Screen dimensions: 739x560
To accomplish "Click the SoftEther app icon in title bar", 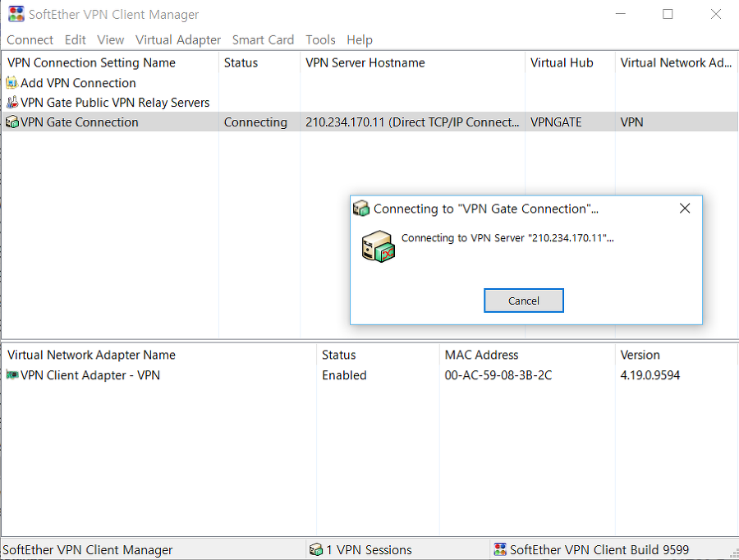I will [x=16, y=14].
